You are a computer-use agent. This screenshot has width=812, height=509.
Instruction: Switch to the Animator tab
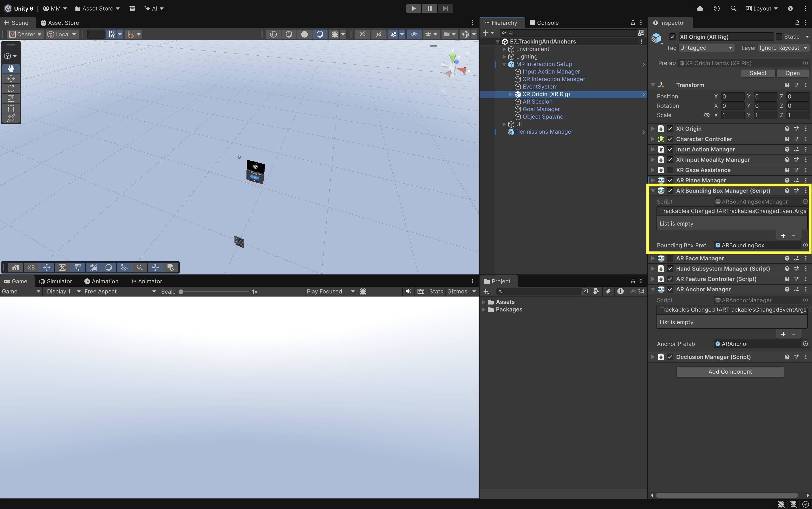147,281
